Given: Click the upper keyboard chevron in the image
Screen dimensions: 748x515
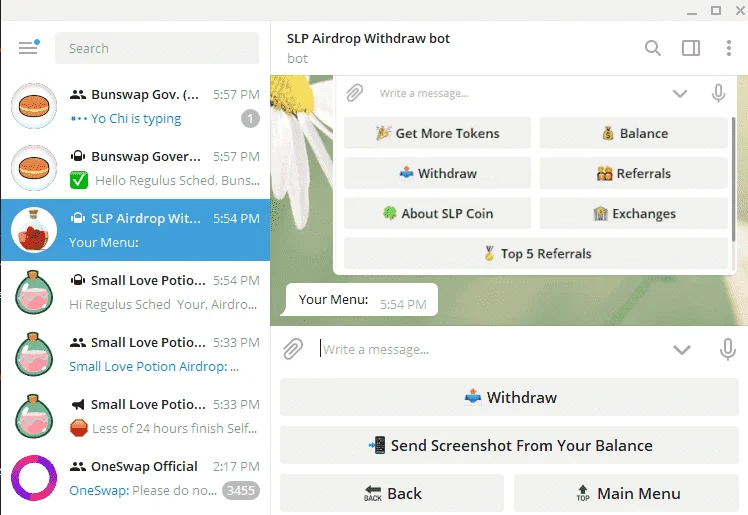Looking at the screenshot, I should pyautogui.click(x=680, y=93).
